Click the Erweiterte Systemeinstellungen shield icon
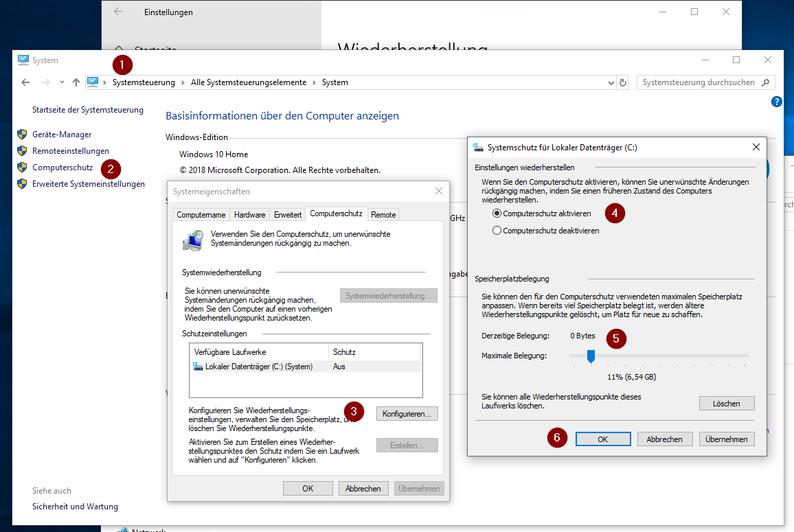794x532 pixels. pos(22,184)
